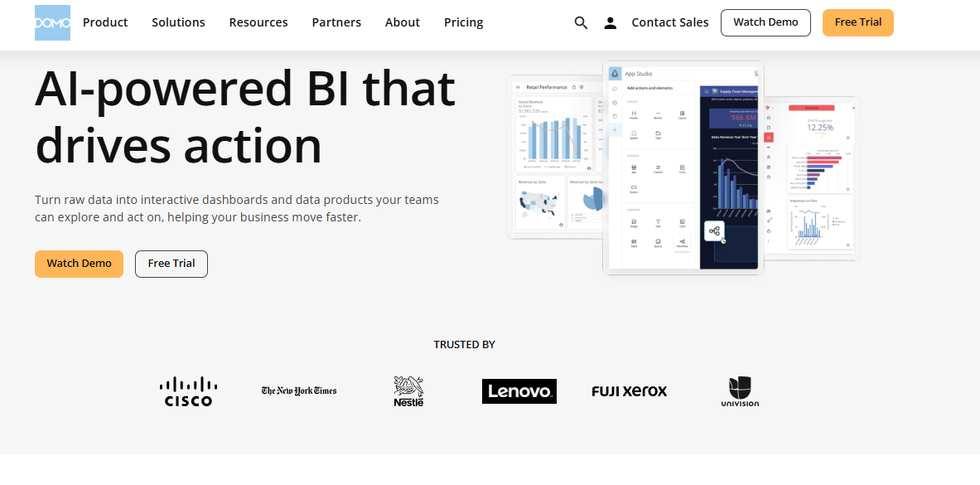980x485 pixels.
Task: Select the App action icon
Action: [x=634, y=167]
